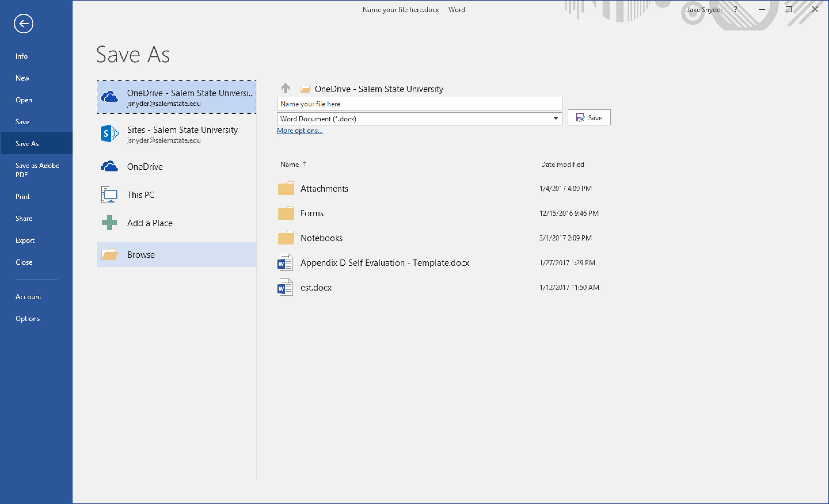Open Word Options
The width and height of the screenshot is (829, 504).
point(28,319)
